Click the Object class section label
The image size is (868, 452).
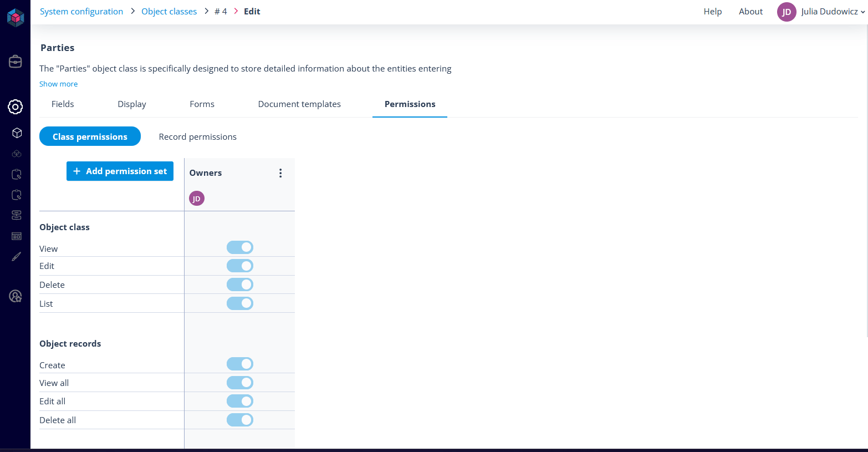(x=64, y=227)
